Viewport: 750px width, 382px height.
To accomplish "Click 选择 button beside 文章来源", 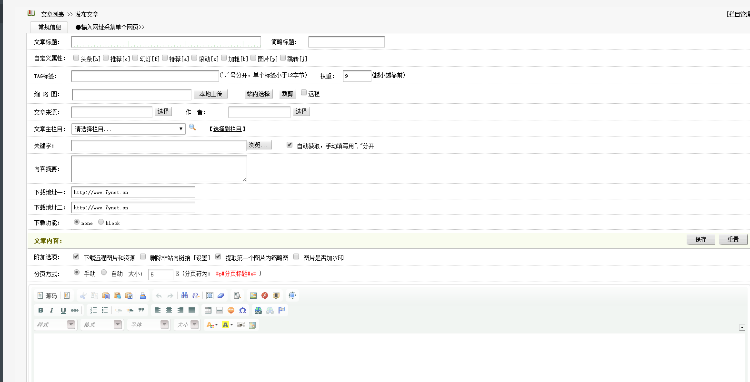I will tap(163, 111).
